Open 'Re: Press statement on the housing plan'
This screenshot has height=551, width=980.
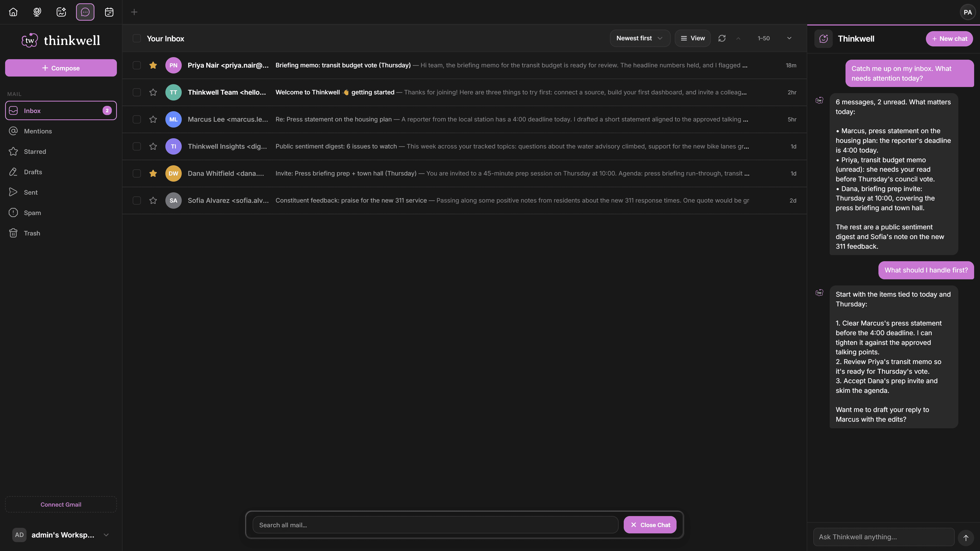point(464,119)
